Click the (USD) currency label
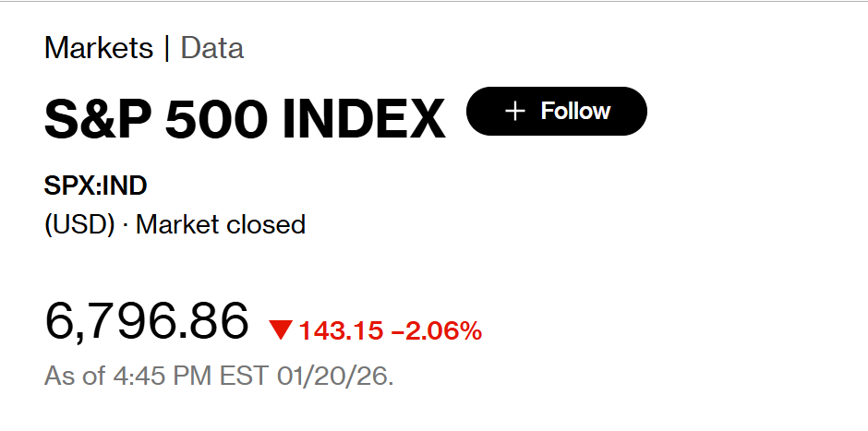Screen dimensions: 868x431 79,224
